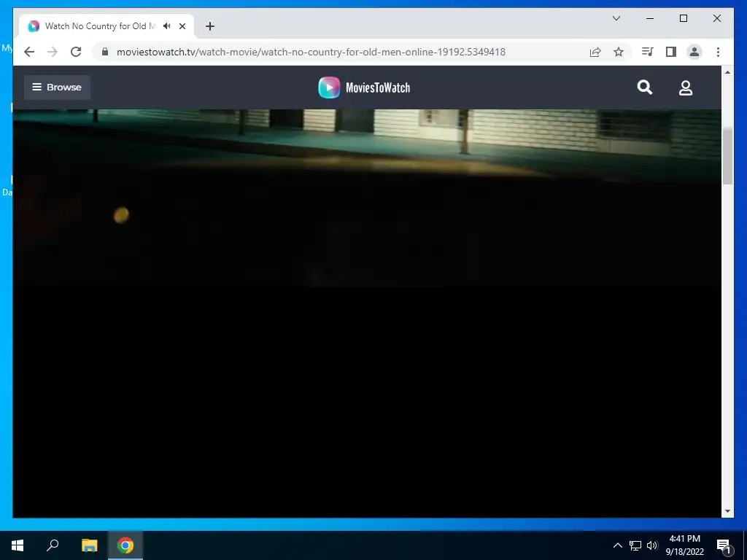Open Chrome three-dot menu
This screenshot has width=747, height=560.
tap(718, 52)
